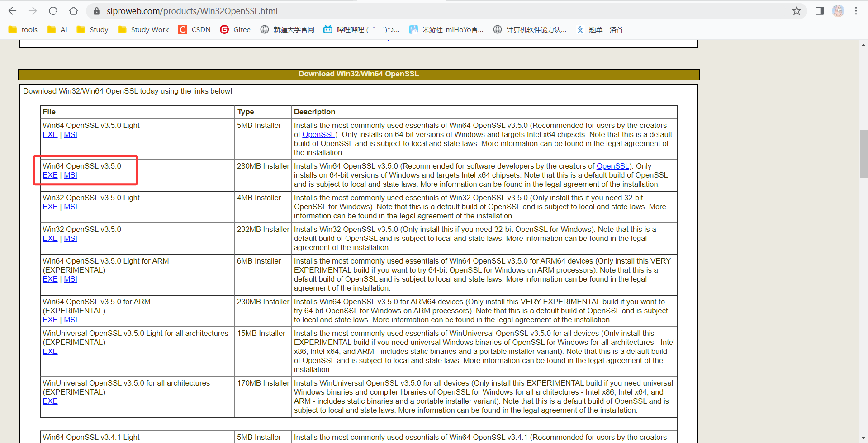Open the AI bookmark folder
The height and width of the screenshot is (443, 868).
57,29
